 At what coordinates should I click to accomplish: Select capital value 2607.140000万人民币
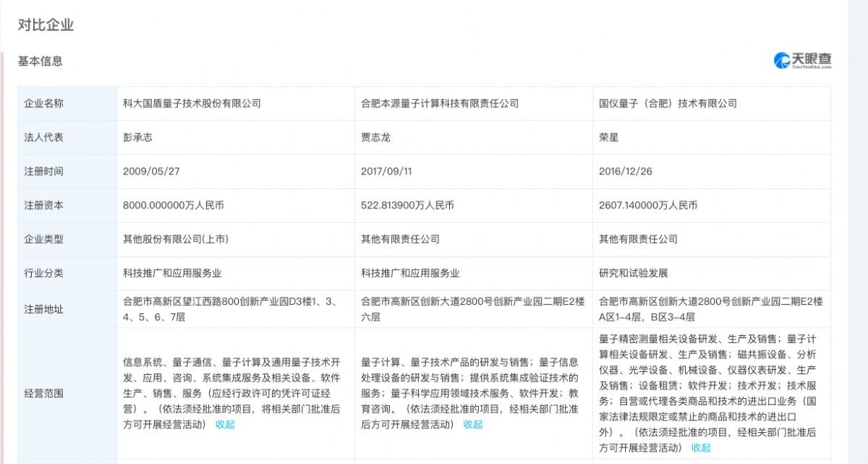pos(648,206)
